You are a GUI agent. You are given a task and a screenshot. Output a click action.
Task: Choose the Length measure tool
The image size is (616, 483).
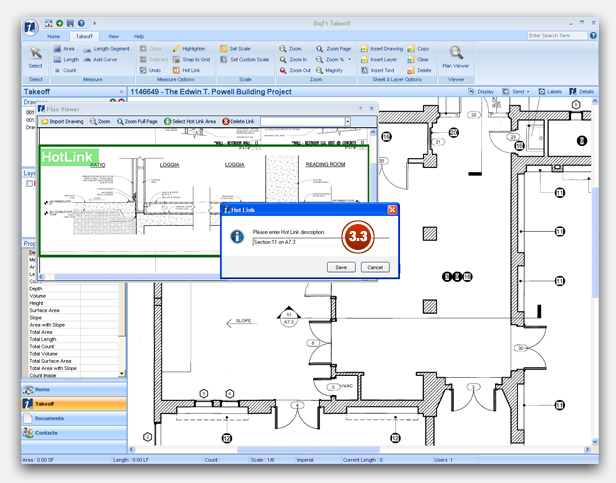[66, 59]
